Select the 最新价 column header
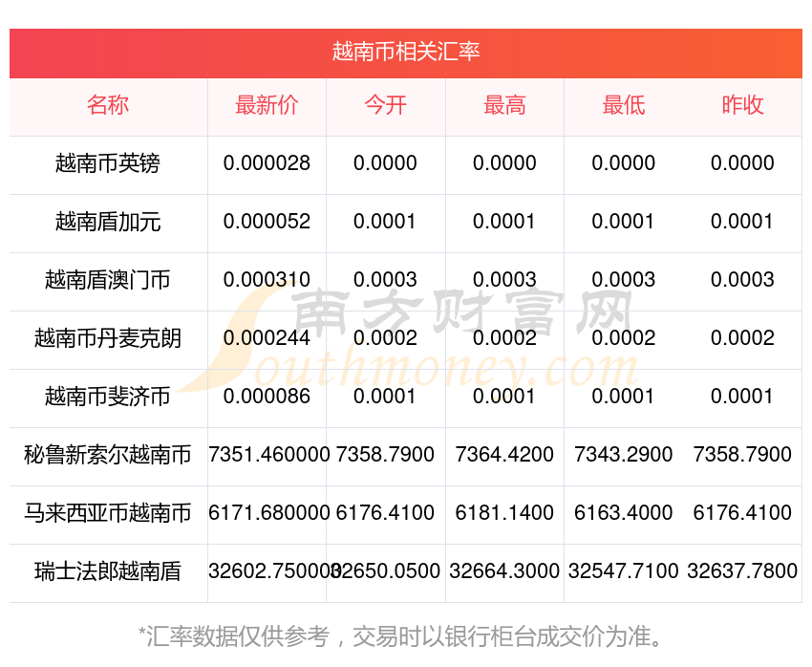This screenshot has width=812, height=667. (267, 105)
